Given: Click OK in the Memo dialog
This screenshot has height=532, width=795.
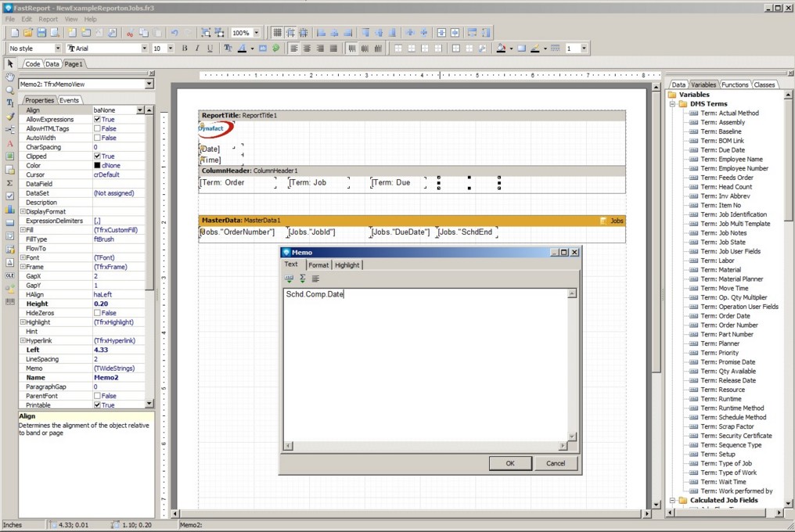Looking at the screenshot, I should [x=509, y=463].
